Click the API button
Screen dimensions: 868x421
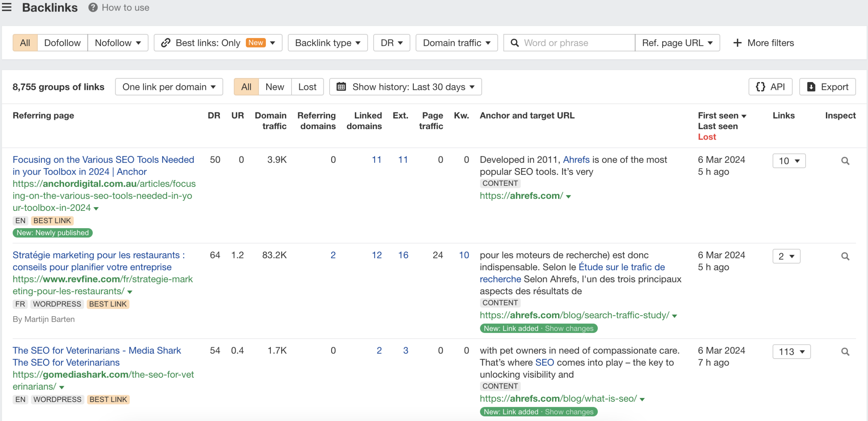[x=770, y=87]
